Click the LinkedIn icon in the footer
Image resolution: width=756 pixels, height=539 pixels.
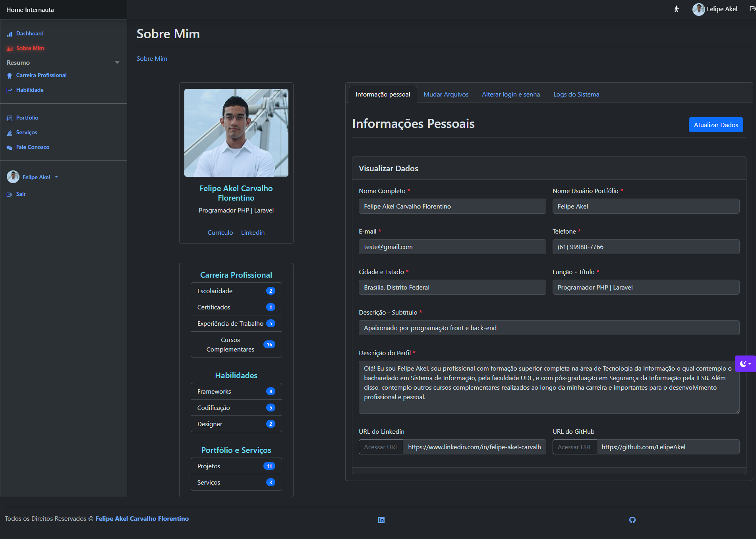click(x=381, y=520)
